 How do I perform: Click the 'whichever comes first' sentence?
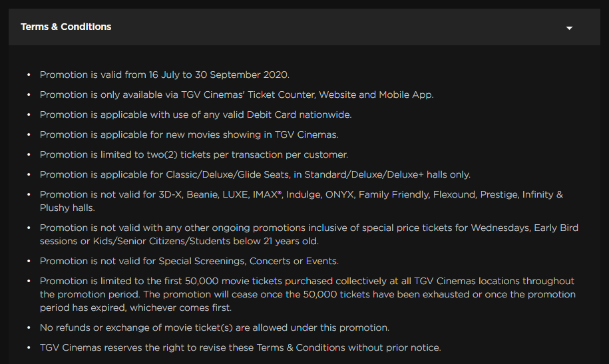(x=180, y=307)
